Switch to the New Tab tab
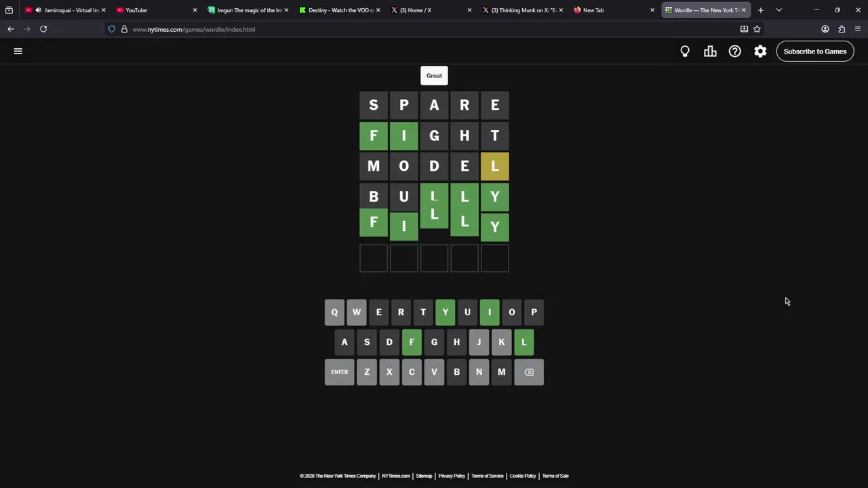 pos(613,10)
